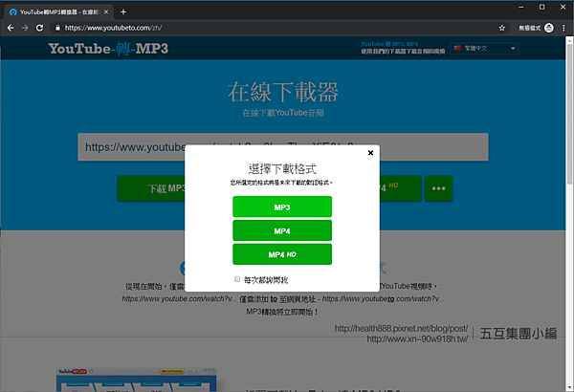The image size is (574, 392).
Task: Open the 繁體中文 language dropdown
Action: point(484,49)
